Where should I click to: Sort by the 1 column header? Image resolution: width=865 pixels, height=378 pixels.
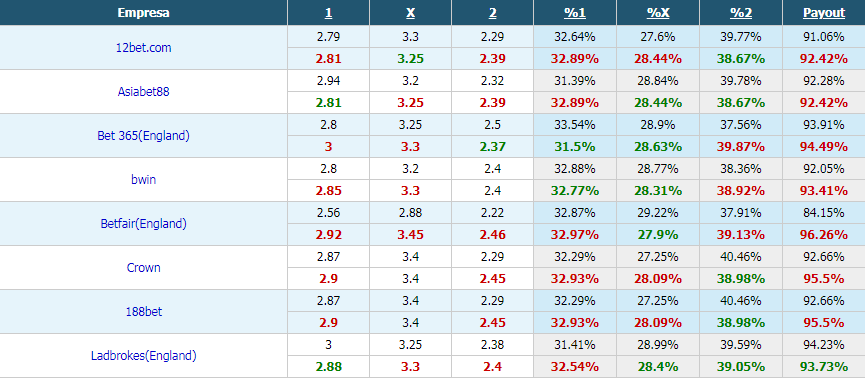pos(328,13)
